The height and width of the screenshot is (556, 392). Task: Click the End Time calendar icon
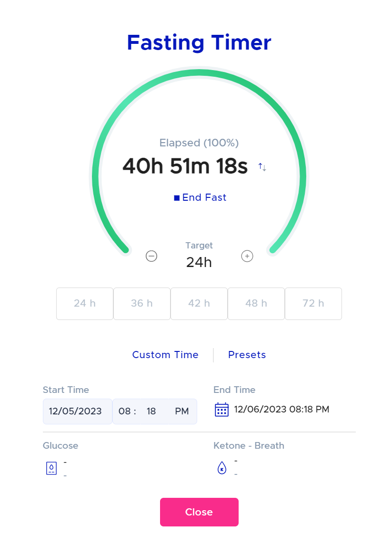coord(221,409)
